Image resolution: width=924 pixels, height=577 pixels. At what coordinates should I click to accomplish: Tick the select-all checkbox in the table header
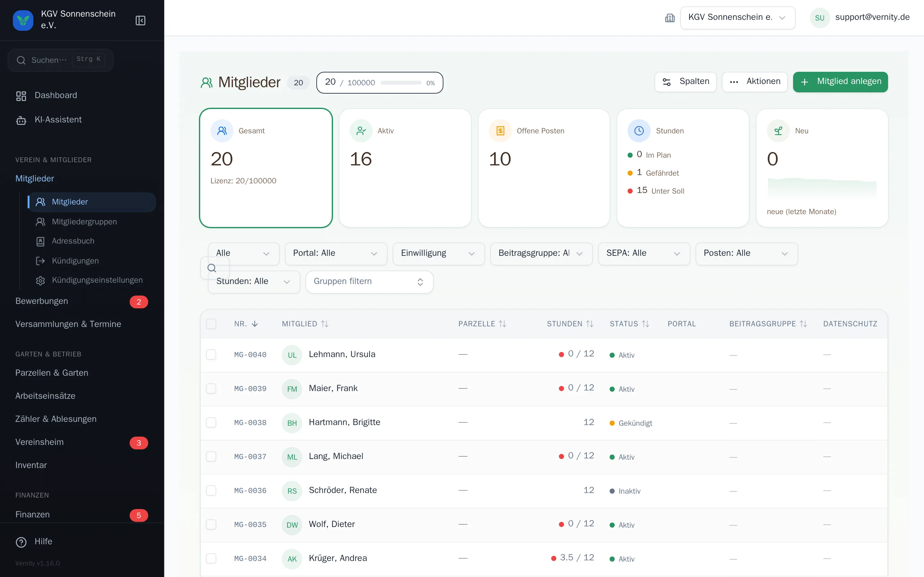click(x=211, y=324)
